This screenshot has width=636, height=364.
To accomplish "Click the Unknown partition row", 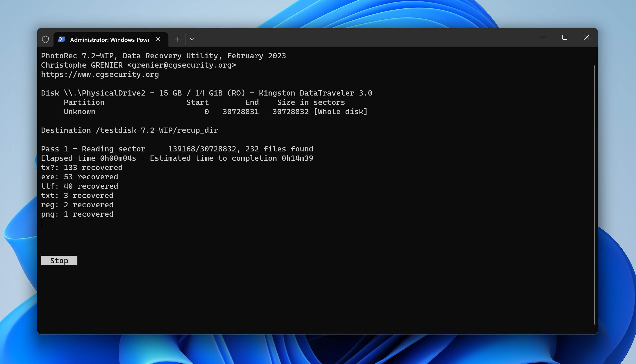I will coord(80,112).
